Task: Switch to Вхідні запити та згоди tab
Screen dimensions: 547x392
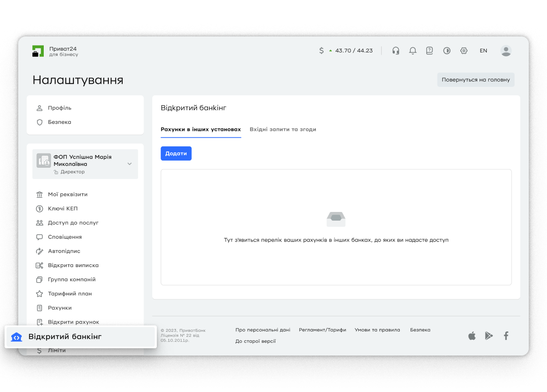Action: point(283,129)
